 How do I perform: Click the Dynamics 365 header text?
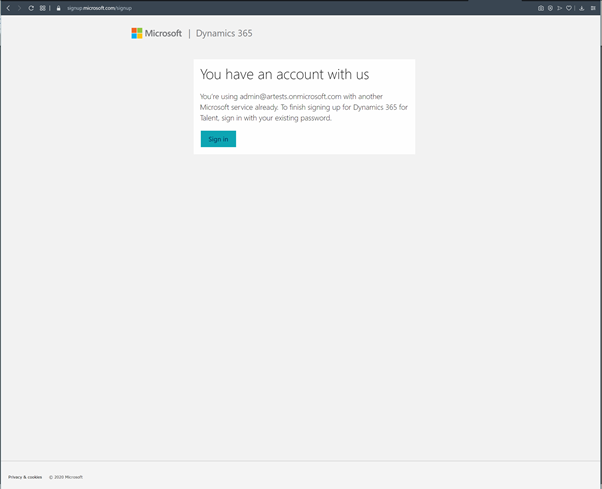click(x=224, y=33)
